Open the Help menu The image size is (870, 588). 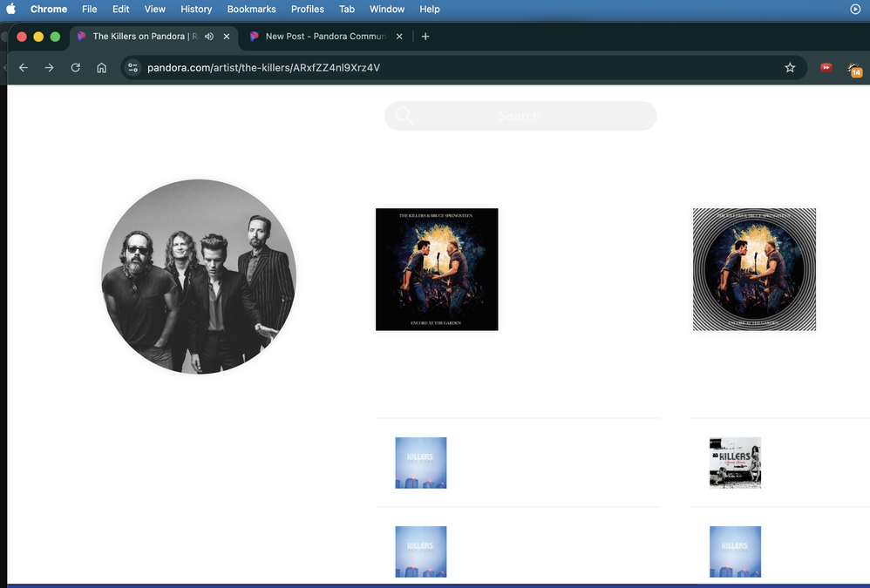coord(430,9)
